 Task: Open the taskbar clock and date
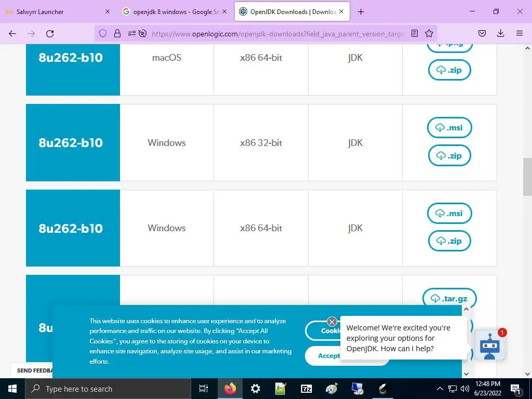coord(487,389)
